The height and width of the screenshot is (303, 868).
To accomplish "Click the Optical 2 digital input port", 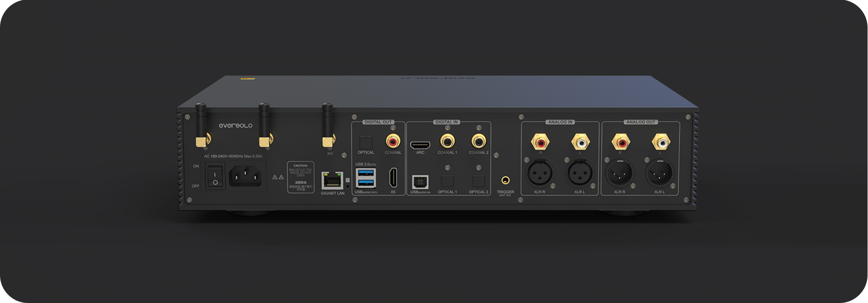I will click(x=478, y=181).
